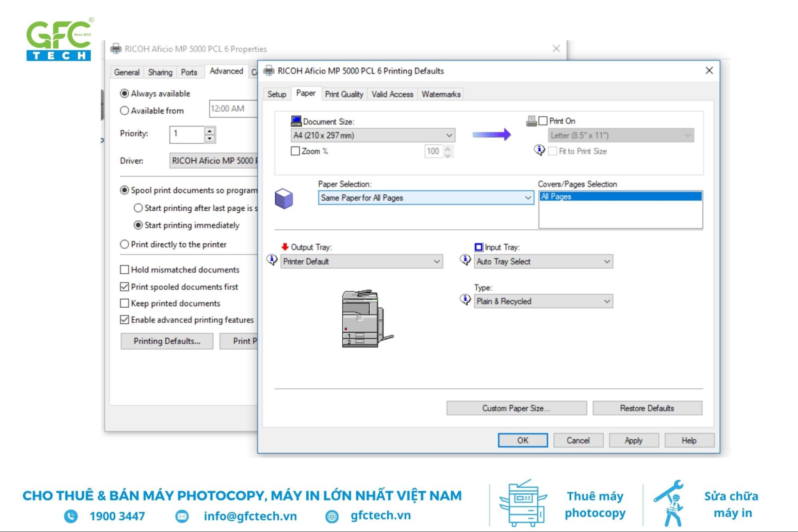
Task: Open the Output Tray Printer Default dropdown
Action: point(362,261)
